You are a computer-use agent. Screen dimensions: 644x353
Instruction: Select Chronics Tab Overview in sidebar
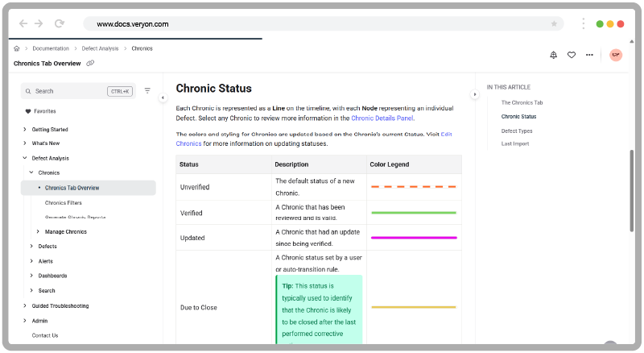coord(89,188)
